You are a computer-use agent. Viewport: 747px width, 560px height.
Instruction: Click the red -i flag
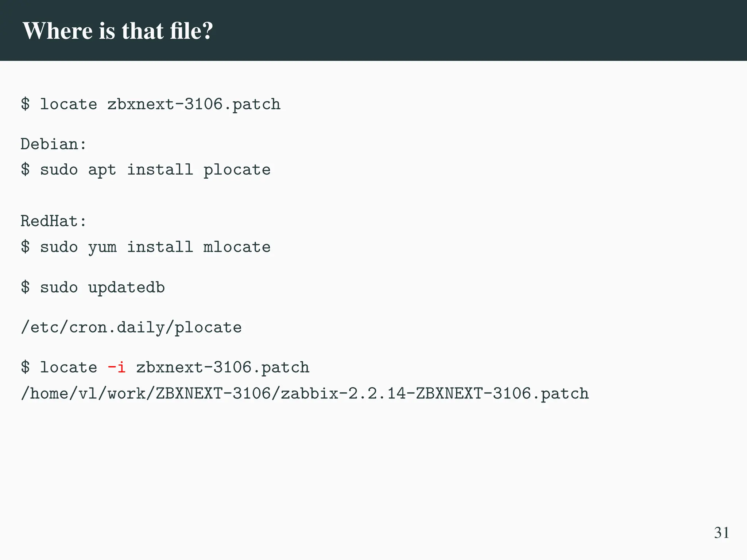(x=117, y=367)
